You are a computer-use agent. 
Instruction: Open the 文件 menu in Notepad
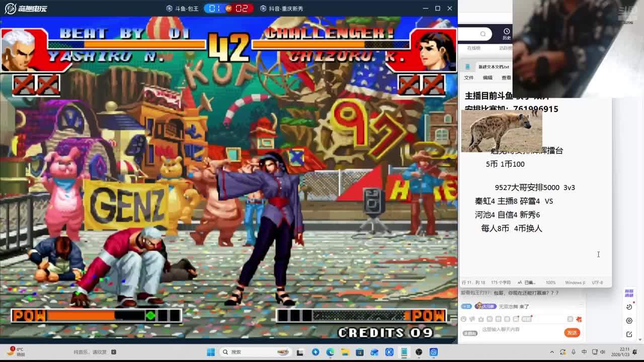(469, 78)
